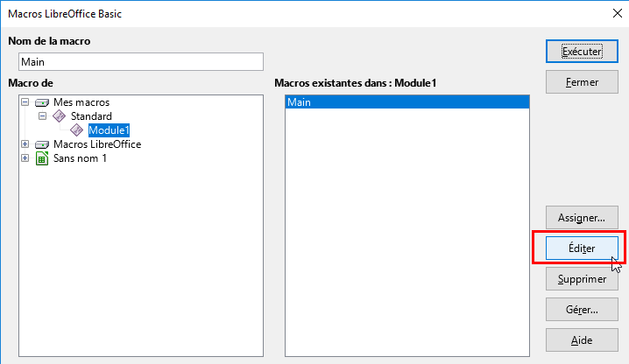Select Module1 in the macro tree

(x=109, y=130)
